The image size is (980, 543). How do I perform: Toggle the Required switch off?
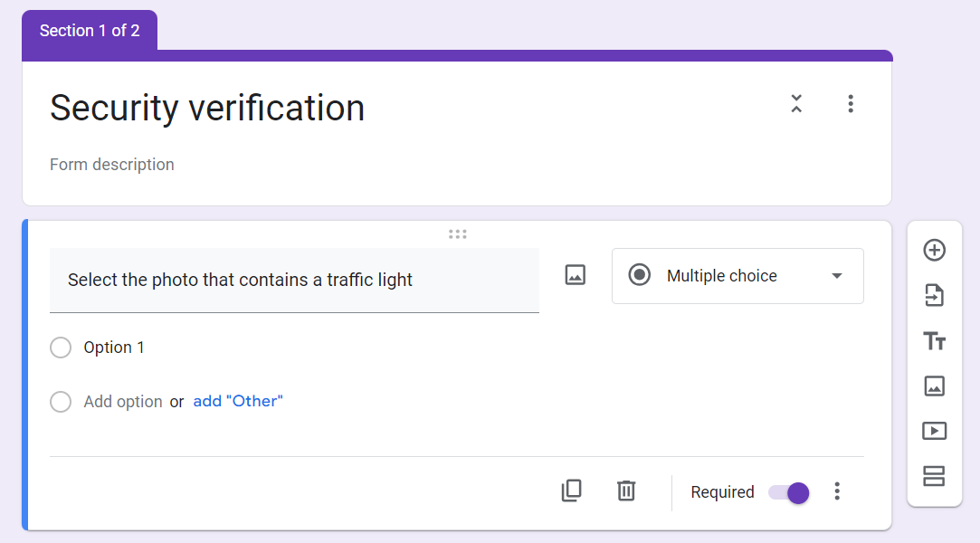click(789, 493)
